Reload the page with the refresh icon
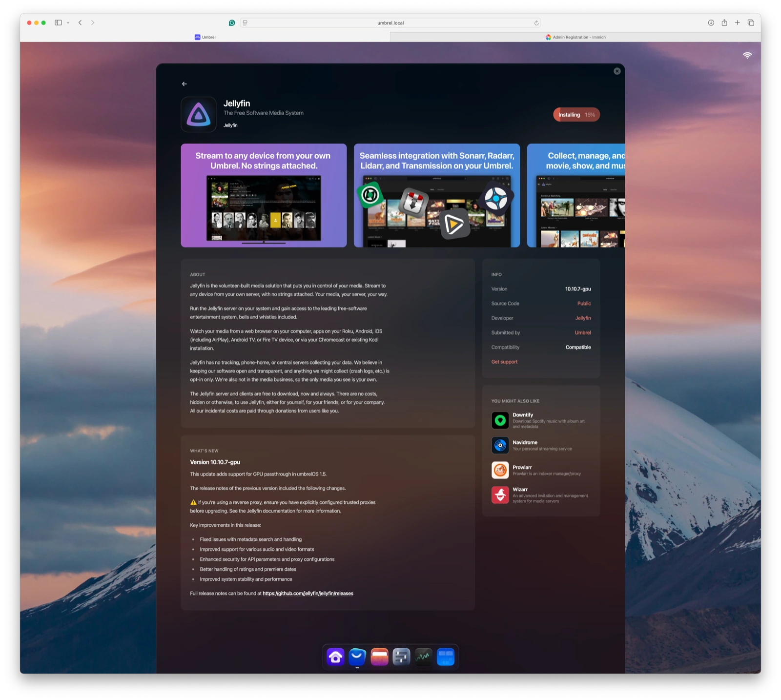 [x=536, y=23]
